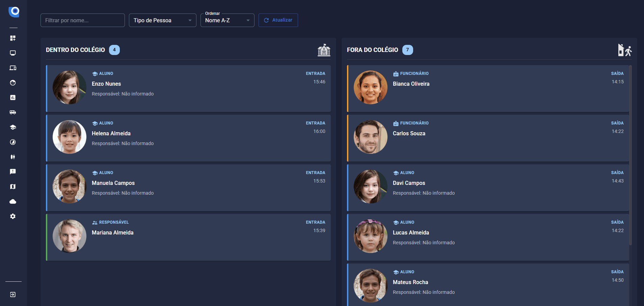Click the student cap icon on Davi Campos
The image size is (644, 306).
point(396,173)
